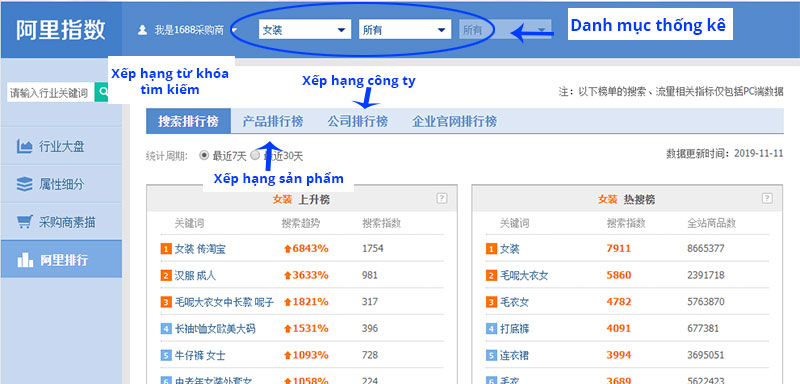Viewport: 800px width, 384px height.
Task: Click 搜索趋势 column header in 上升榜
Action: [x=301, y=223]
